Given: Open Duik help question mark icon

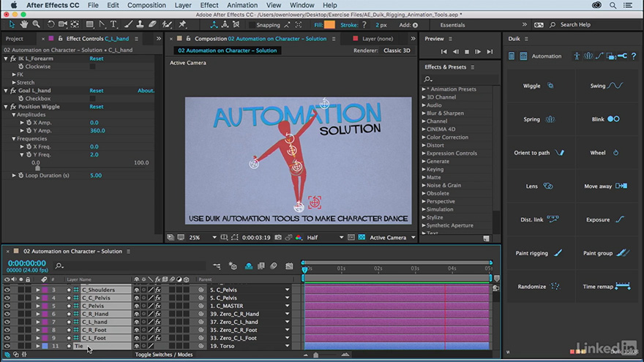Looking at the screenshot, I should (634, 56).
